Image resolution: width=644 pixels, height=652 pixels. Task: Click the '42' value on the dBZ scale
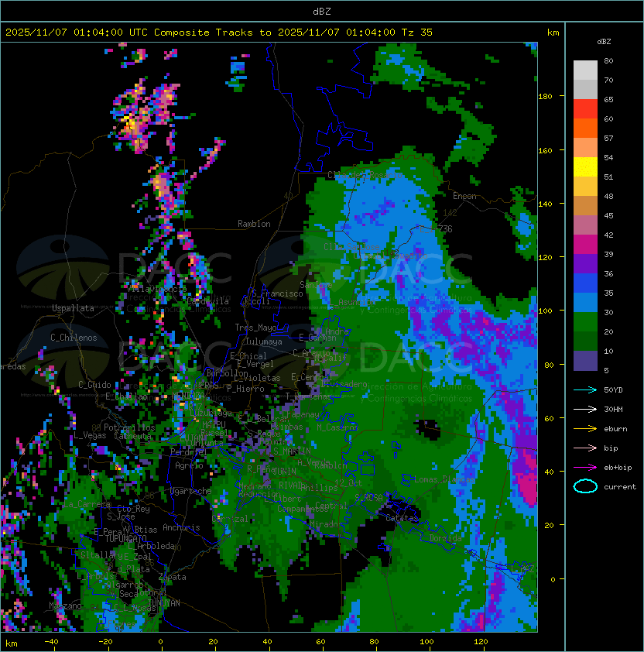tap(608, 235)
